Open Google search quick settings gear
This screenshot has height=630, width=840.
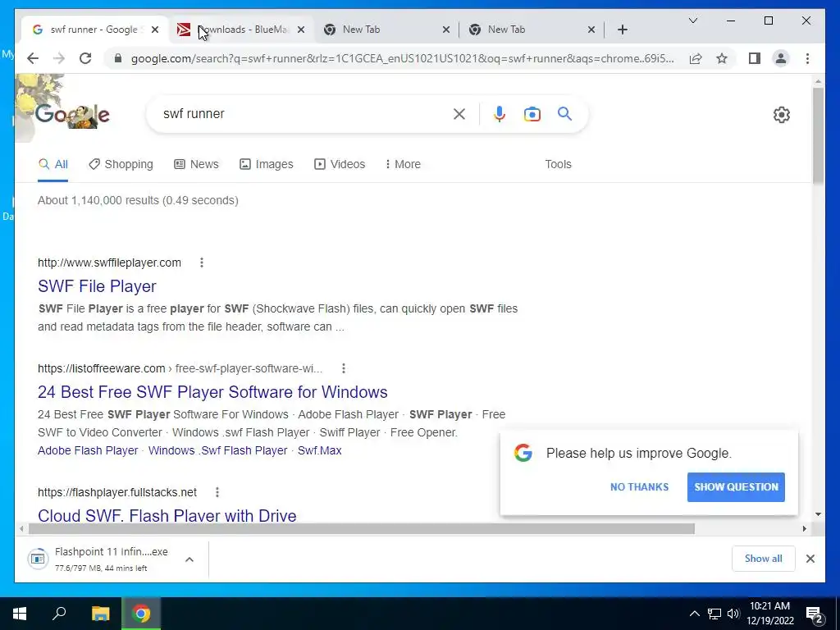(x=781, y=115)
